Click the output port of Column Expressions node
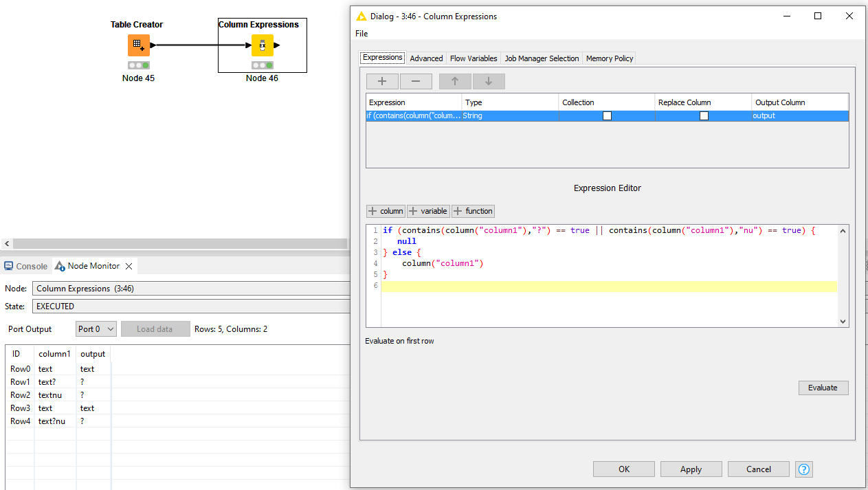Image resolution: width=868 pixels, height=490 pixels. (x=276, y=45)
